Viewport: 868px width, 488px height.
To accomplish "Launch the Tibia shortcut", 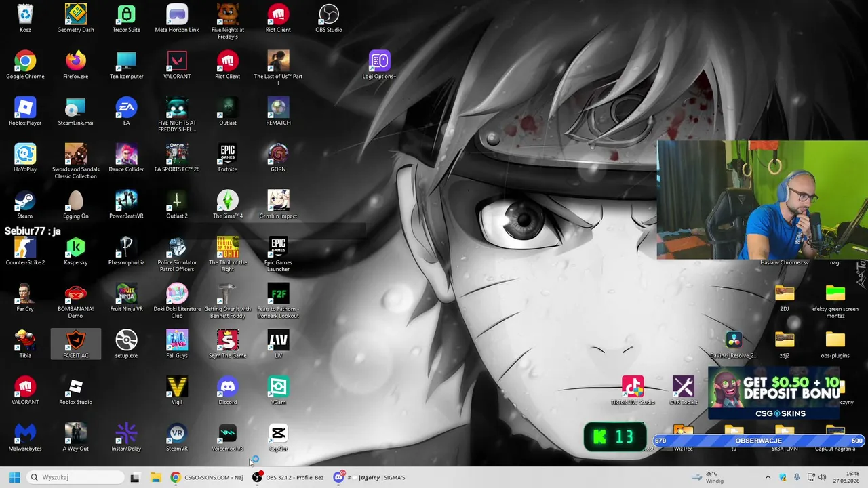I will click(25, 344).
